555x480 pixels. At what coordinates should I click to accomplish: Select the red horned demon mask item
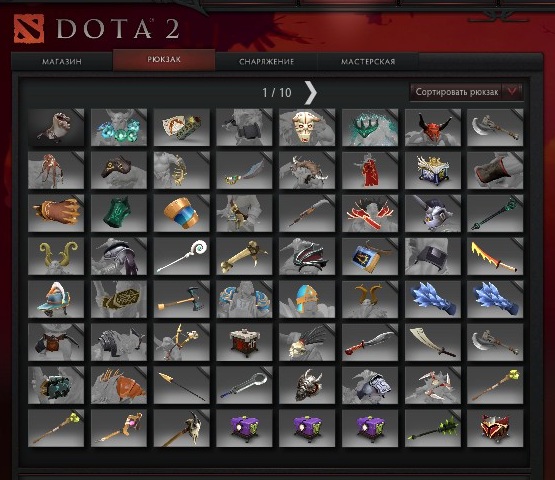tap(433, 127)
